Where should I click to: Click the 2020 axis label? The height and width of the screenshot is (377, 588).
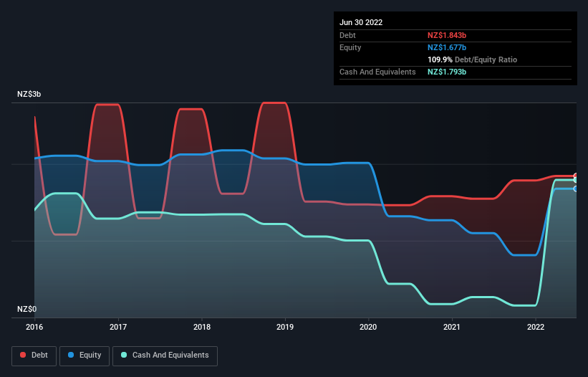(368, 327)
